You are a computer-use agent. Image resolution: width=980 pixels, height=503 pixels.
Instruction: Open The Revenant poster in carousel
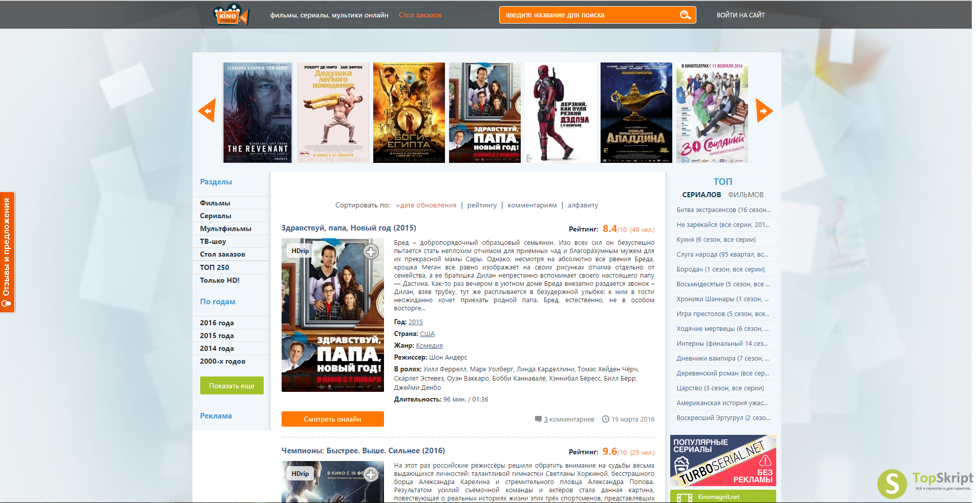pyautogui.click(x=258, y=113)
